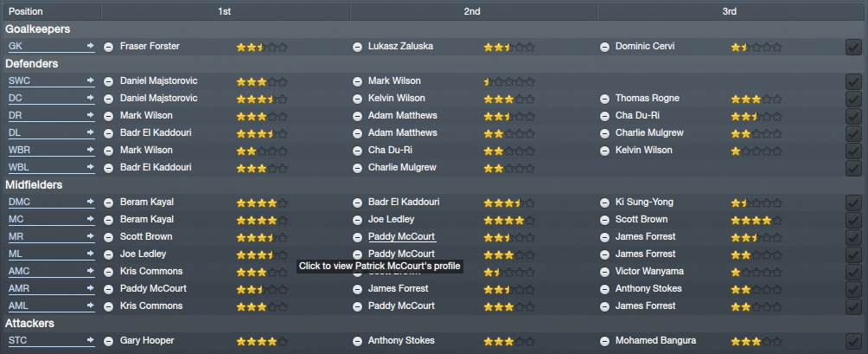Screen dimensions: 868x354
Task: Click the arrow icon on the GK row
Action: click(90, 46)
